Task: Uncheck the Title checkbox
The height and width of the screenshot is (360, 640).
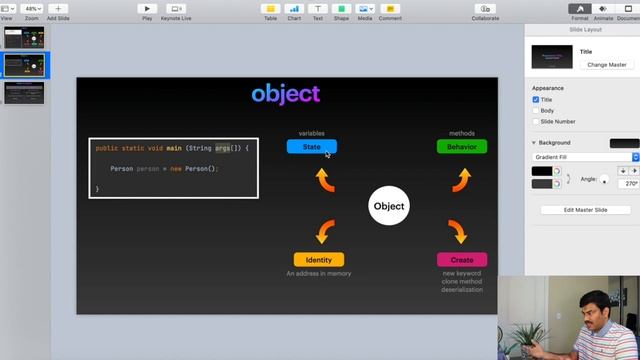Action: coord(536,100)
